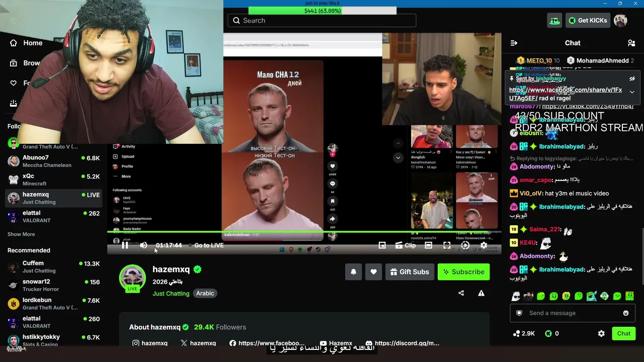
Task: Click the Gift Subs button
Action: click(x=410, y=272)
